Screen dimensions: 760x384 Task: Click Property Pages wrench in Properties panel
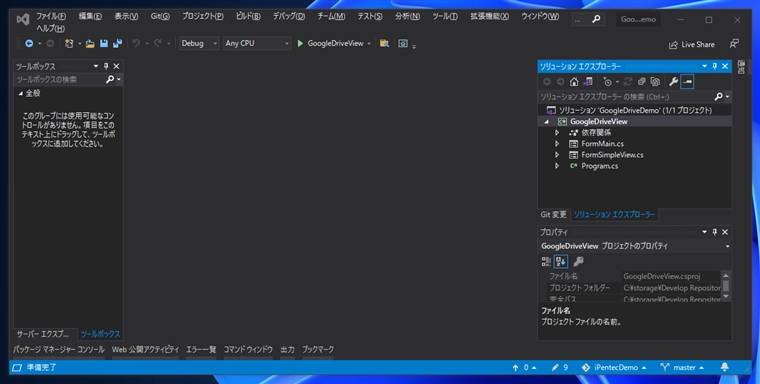[578, 262]
